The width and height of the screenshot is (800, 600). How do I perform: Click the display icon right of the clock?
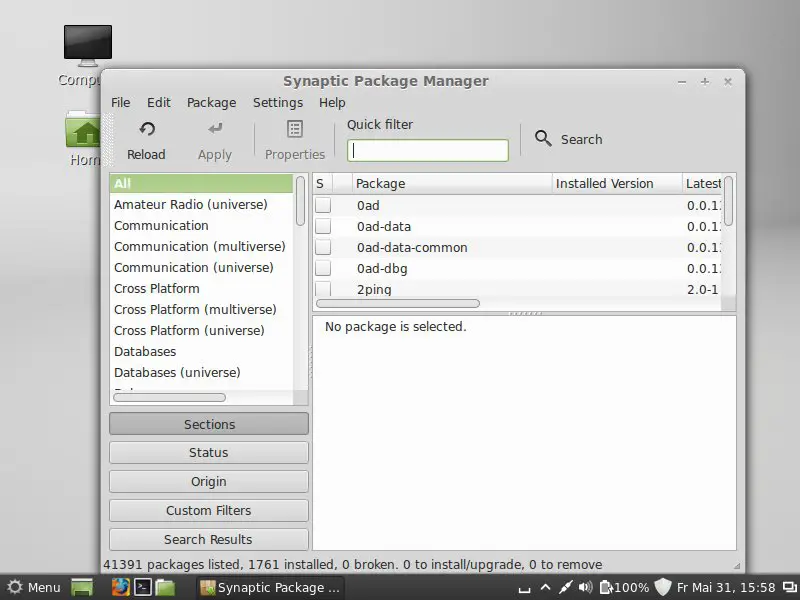789,588
